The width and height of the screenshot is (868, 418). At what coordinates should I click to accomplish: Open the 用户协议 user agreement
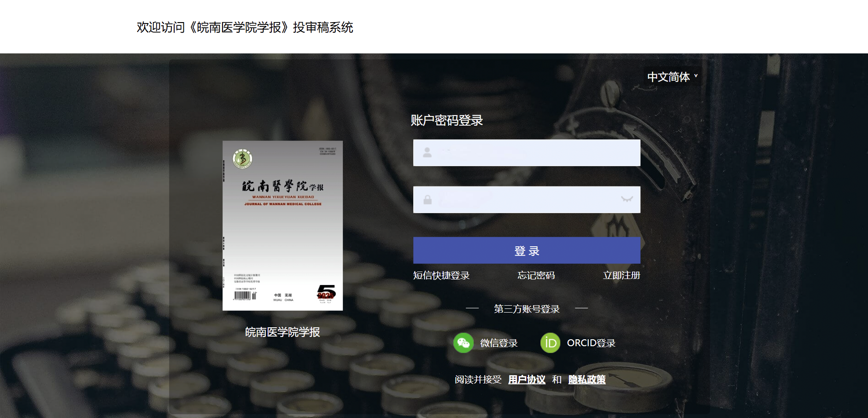click(527, 379)
